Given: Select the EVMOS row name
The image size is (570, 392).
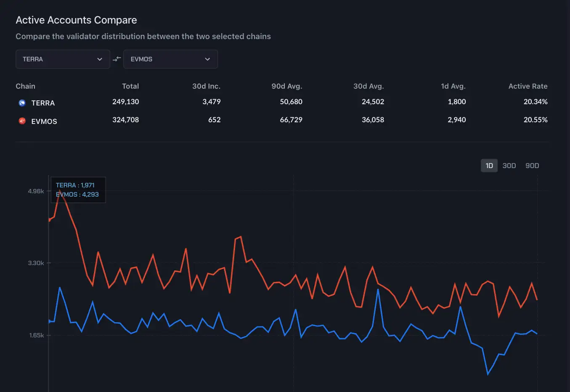Looking at the screenshot, I should (x=44, y=121).
